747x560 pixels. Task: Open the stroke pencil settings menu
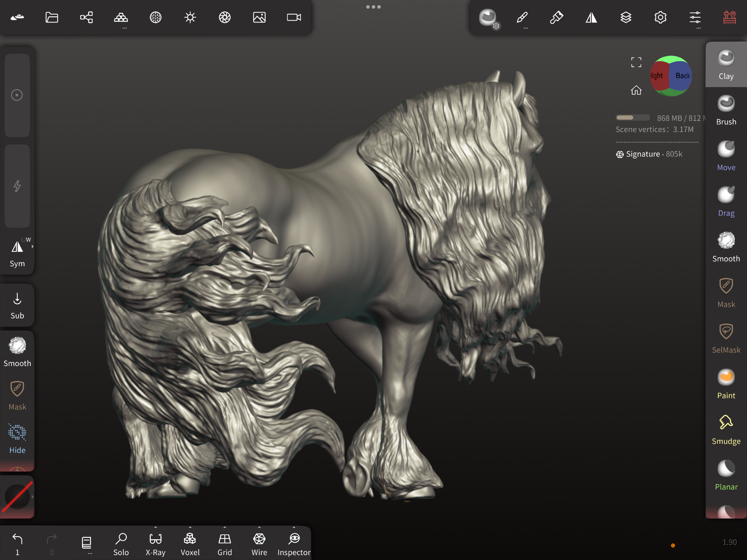tap(522, 17)
